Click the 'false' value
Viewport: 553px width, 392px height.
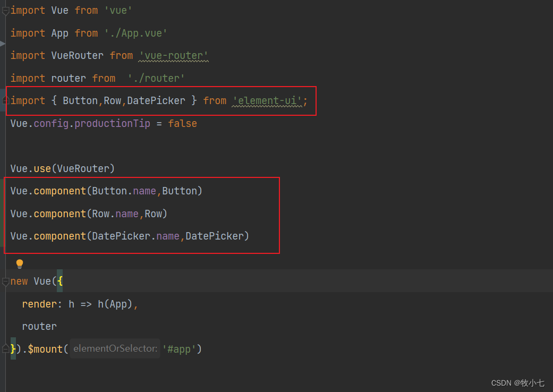(x=182, y=123)
